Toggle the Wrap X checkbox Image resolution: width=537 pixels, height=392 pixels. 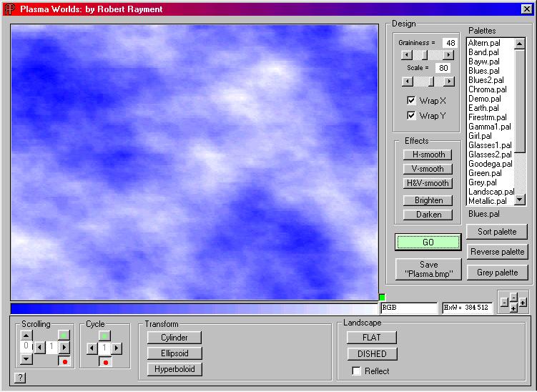click(x=411, y=101)
